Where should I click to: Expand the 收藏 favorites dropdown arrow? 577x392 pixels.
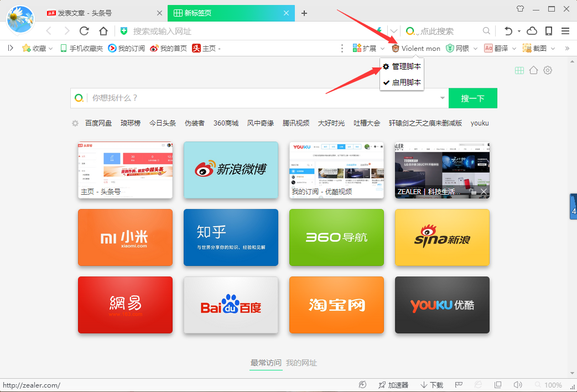tap(51, 49)
